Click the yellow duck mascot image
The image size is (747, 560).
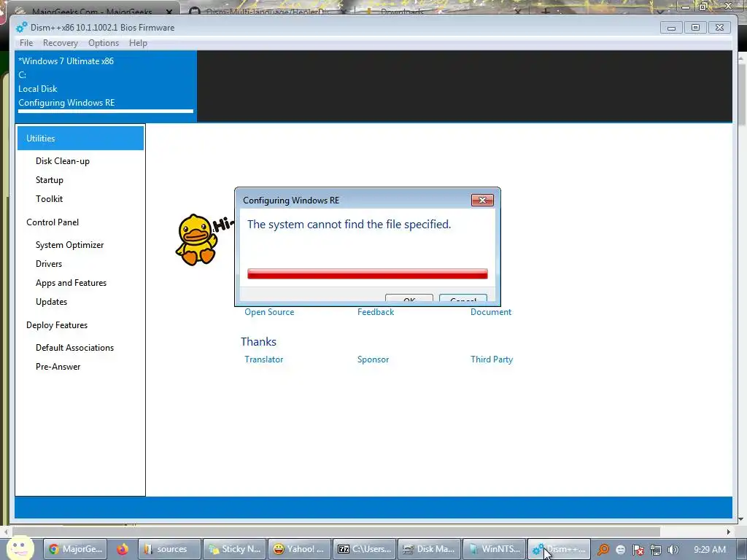point(196,239)
